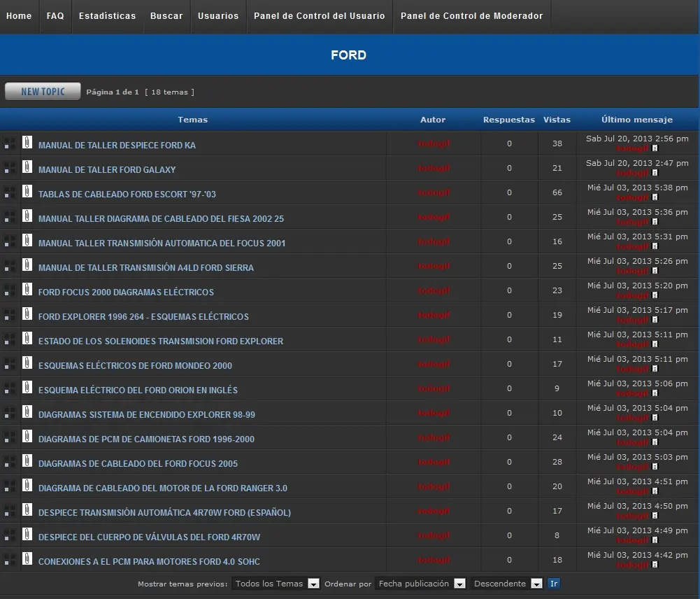This screenshot has width=700, height=599.
Task: Open topic Ford Explorer 1996 264 Esquemas Eléctricos
Action: click(x=143, y=317)
